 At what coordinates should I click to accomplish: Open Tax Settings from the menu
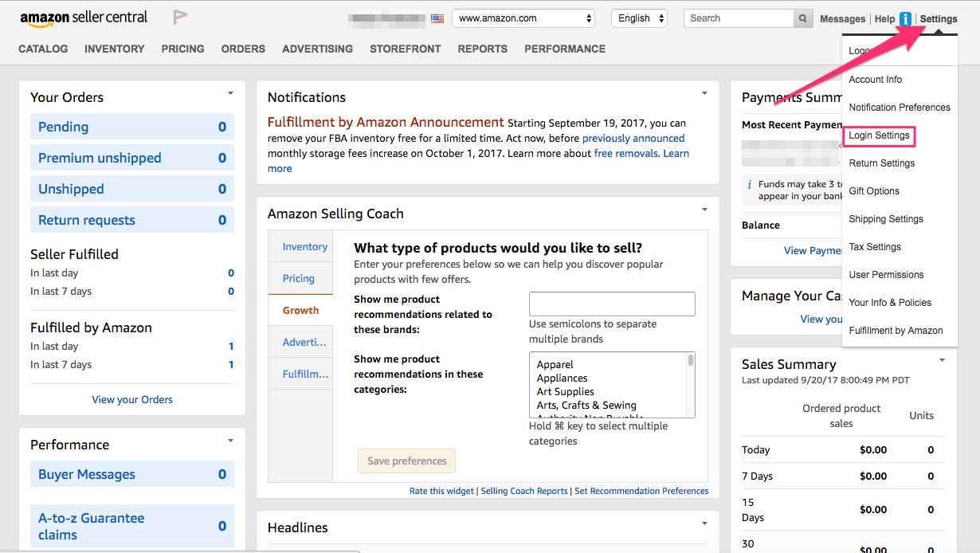pos(875,247)
